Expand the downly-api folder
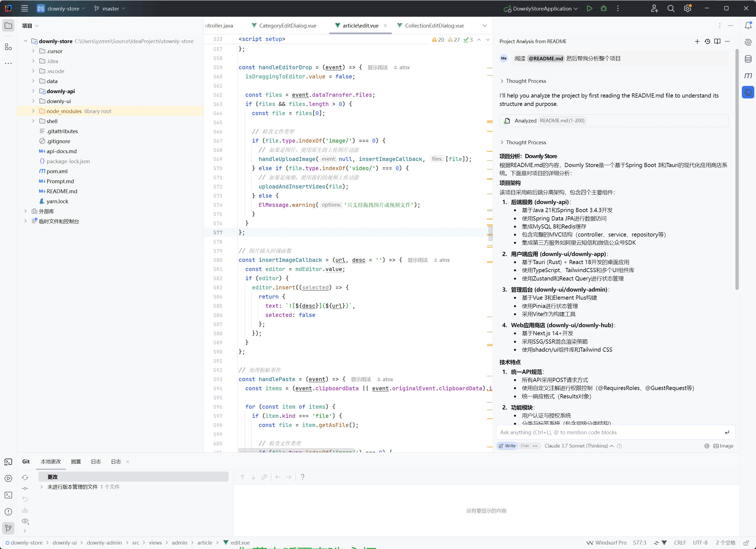 click(x=33, y=91)
